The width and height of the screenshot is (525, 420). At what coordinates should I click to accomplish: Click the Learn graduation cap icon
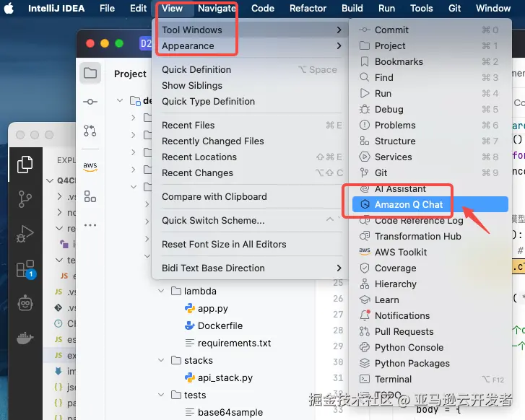click(x=364, y=299)
